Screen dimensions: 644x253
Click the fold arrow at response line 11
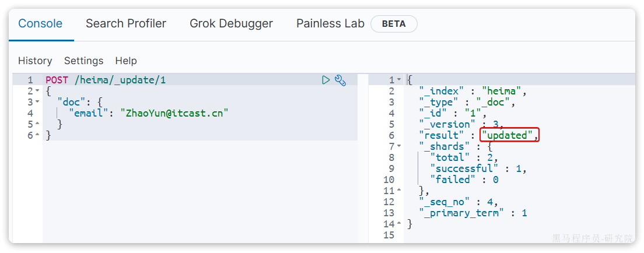click(x=399, y=191)
